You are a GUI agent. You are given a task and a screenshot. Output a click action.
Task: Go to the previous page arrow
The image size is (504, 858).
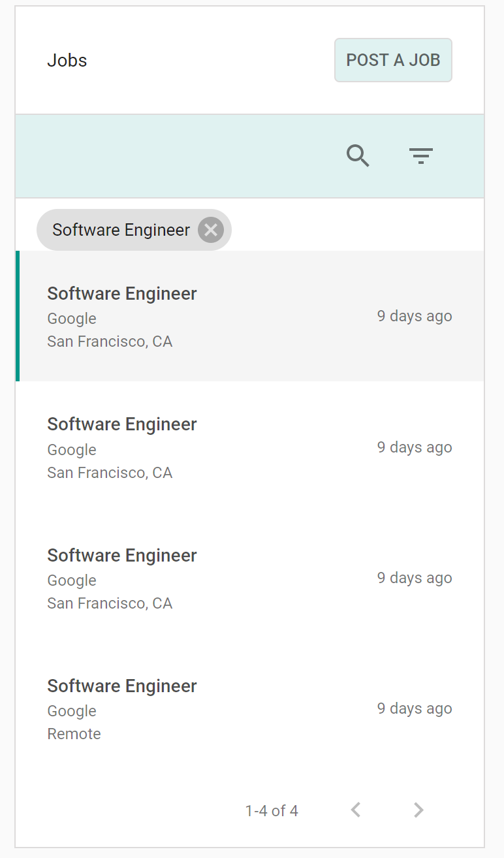click(356, 810)
